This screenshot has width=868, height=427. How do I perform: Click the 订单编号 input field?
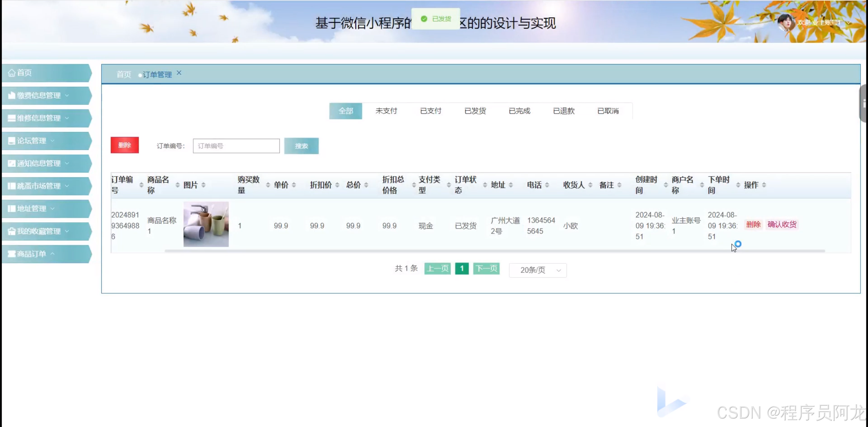[236, 146]
